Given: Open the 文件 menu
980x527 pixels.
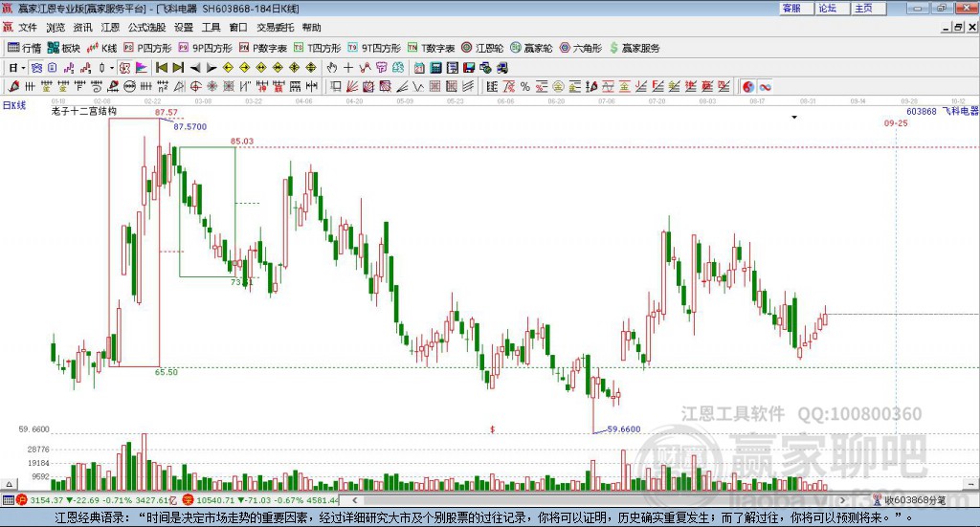Looking at the screenshot, I should (x=28, y=28).
